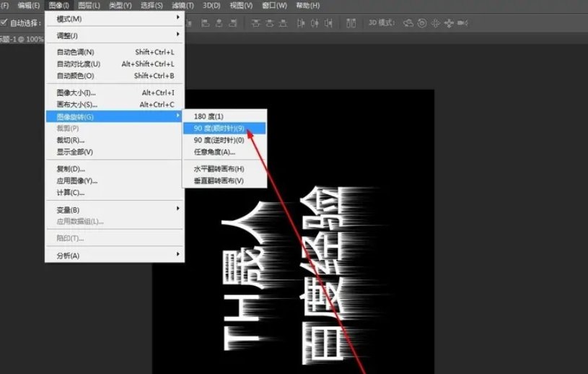
Task: Open the 图层(L) menu
Action: pos(89,6)
